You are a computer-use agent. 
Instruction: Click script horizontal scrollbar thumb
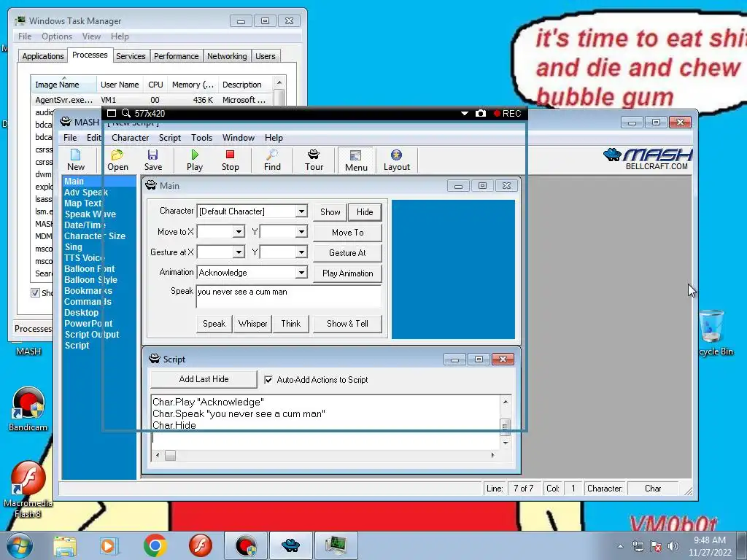[x=170, y=455]
